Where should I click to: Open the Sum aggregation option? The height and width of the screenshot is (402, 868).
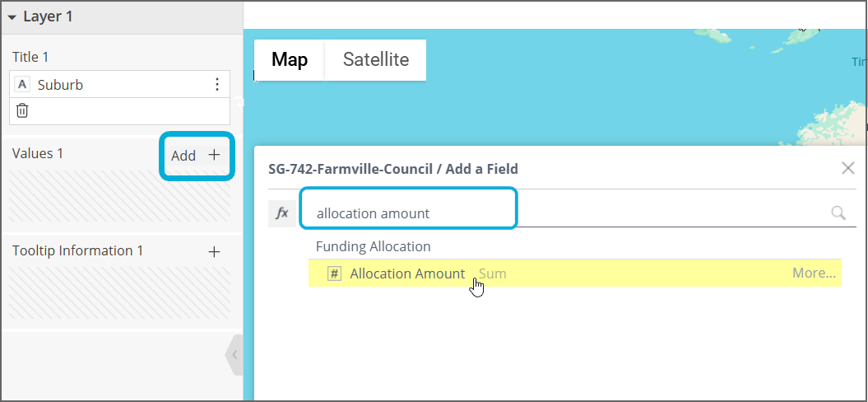493,273
